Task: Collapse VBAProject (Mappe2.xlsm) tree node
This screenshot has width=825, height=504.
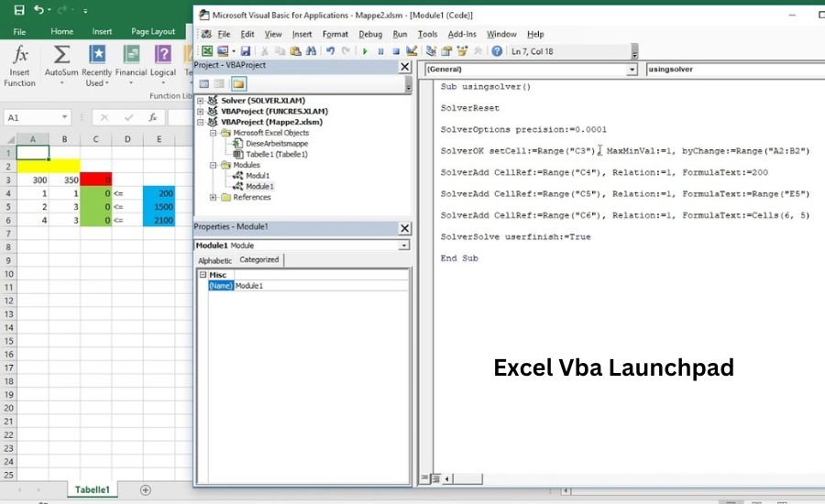Action: click(200, 122)
